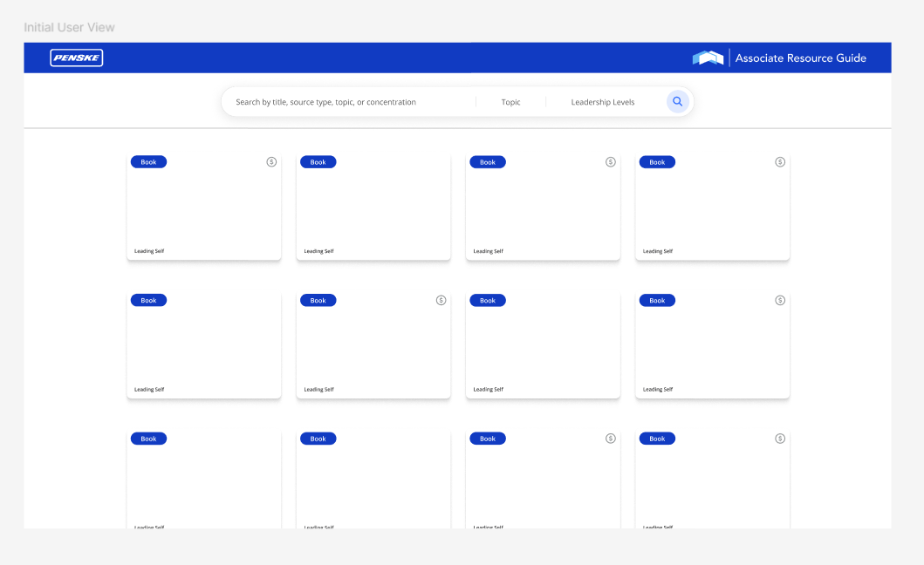This screenshot has height=565, width=924.
Task: Click the Penske logo in the header
Action: coord(77,58)
